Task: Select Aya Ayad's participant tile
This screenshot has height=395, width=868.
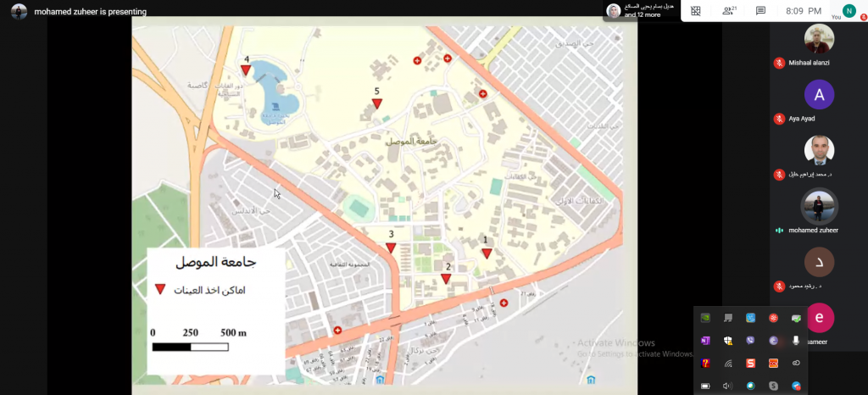Action: [819, 95]
